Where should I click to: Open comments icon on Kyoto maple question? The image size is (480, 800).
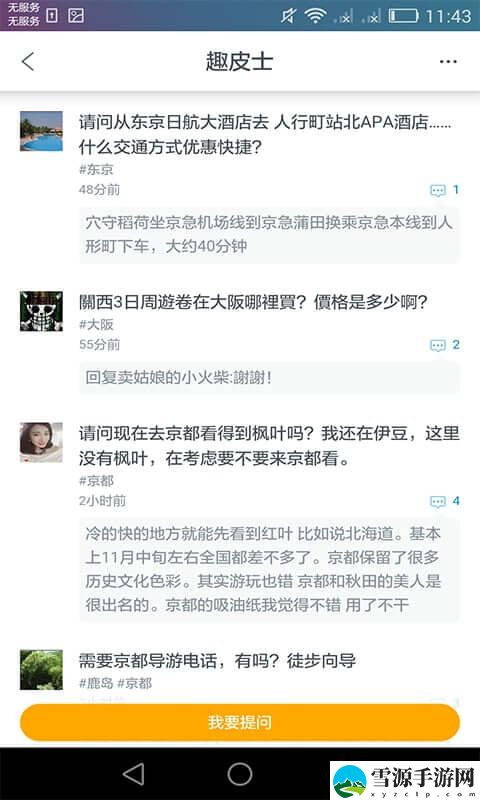point(438,502)
